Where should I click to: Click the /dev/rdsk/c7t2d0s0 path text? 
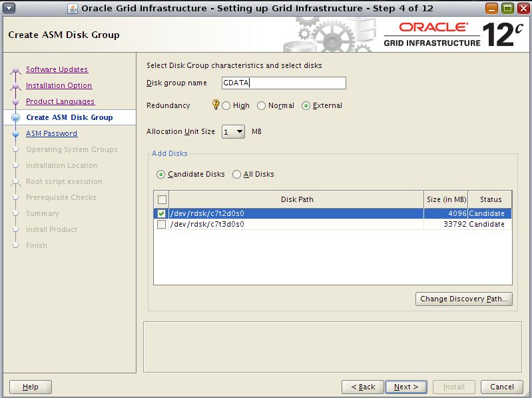tap(207, 213)
